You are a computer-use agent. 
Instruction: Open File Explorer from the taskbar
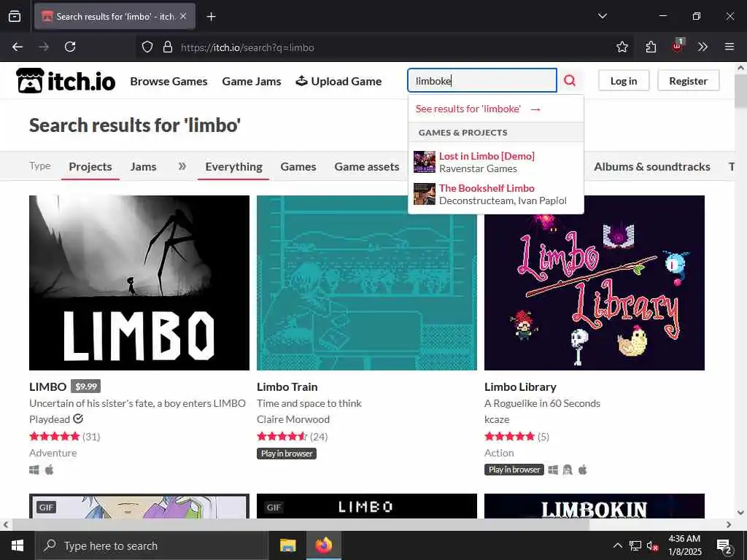pyautogui.click(x=287, y=545)
